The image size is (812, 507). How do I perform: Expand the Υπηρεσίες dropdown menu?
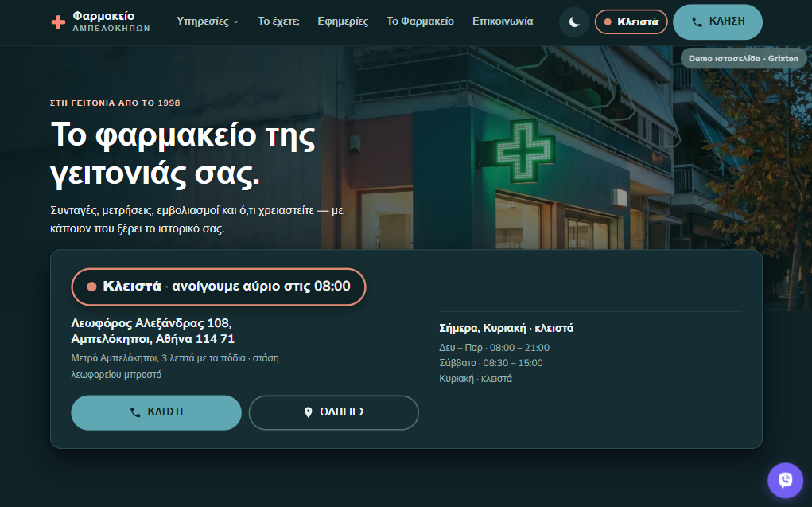tap(207, 21)
